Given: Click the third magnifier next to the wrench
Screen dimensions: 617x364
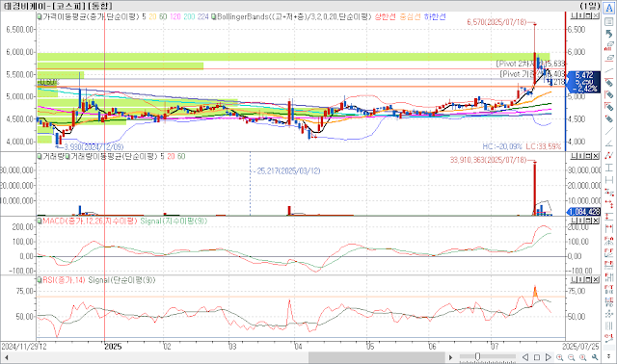Looking at the screenshot, I should pyautogui.click(x=582, y=357).
